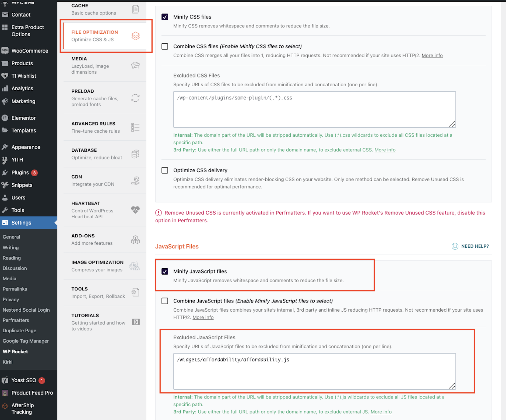Open the Kirki submenu item
Screen dimensions: 506x420
(x=8, y=362)
